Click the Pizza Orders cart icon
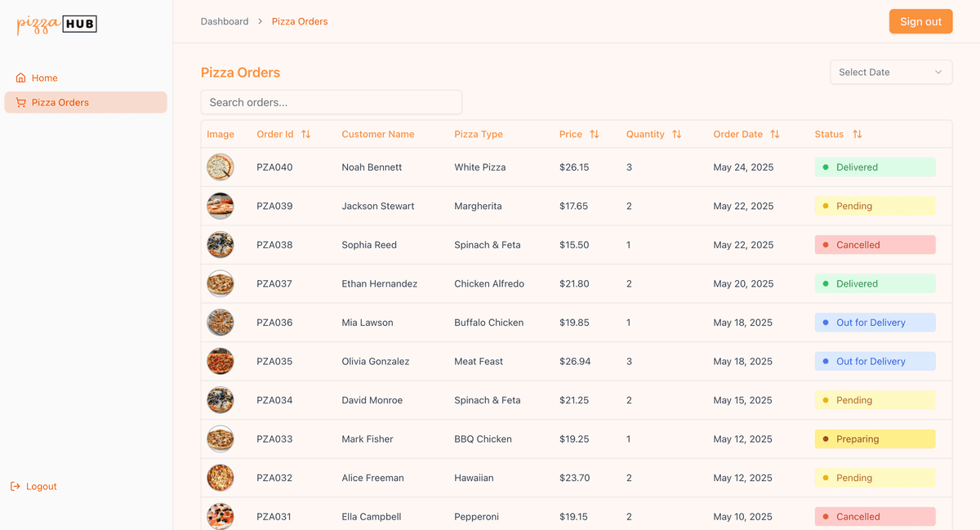Screen dimensions: 980x530 [x=21, y=102]
